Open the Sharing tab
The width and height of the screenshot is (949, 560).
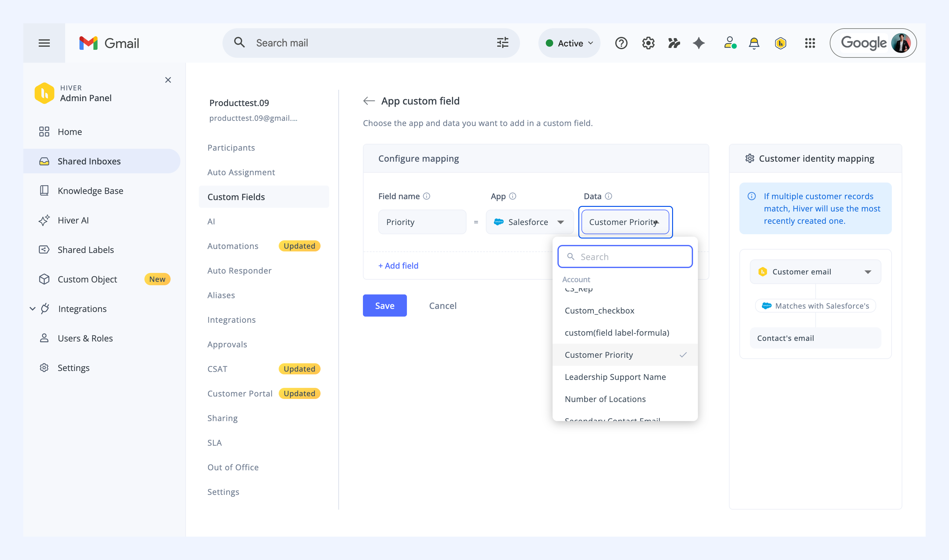(x=222, y=418)
